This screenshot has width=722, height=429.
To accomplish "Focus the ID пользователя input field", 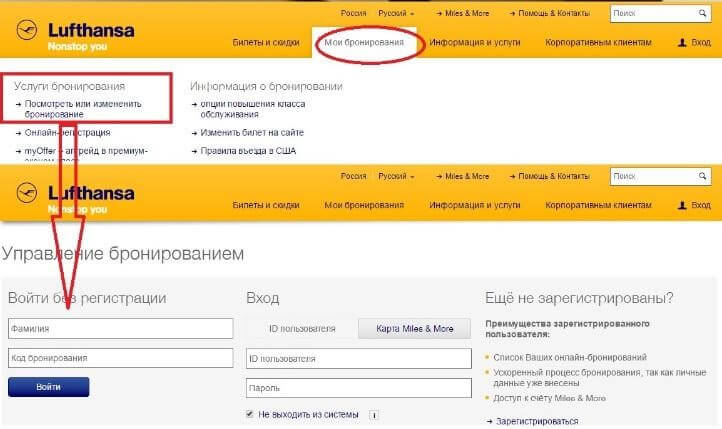I will [359, 359].
